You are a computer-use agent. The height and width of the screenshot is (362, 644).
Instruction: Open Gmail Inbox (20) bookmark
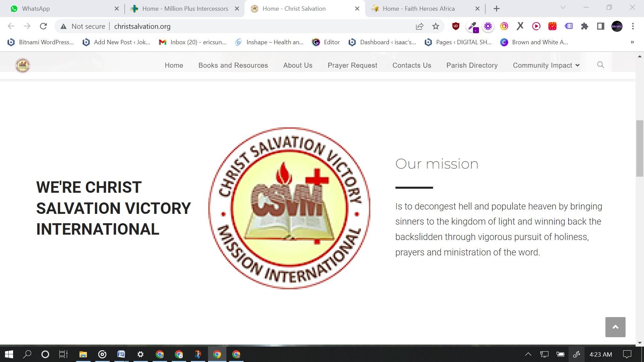(193, 42)
